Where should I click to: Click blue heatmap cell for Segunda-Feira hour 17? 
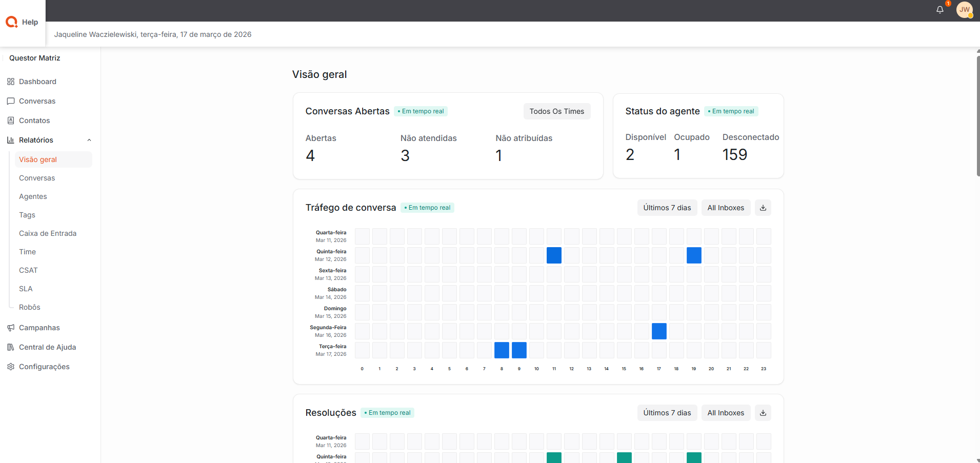click(x=659, y=331)
